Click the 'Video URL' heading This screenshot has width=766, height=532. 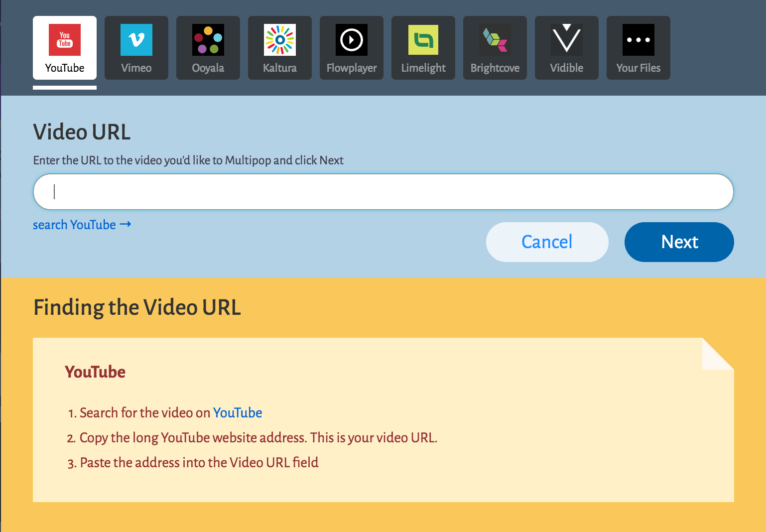click(x=82, y=132)
